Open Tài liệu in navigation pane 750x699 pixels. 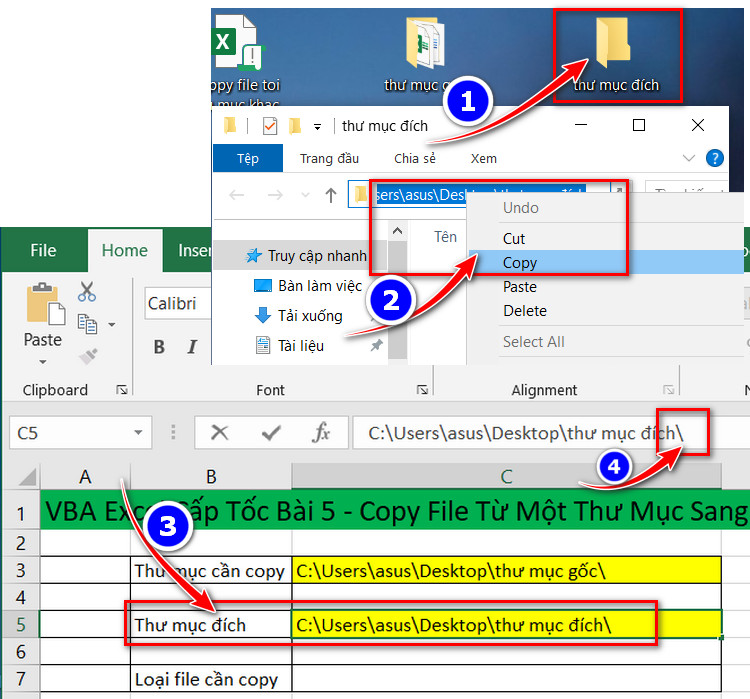tap(290, 345)
